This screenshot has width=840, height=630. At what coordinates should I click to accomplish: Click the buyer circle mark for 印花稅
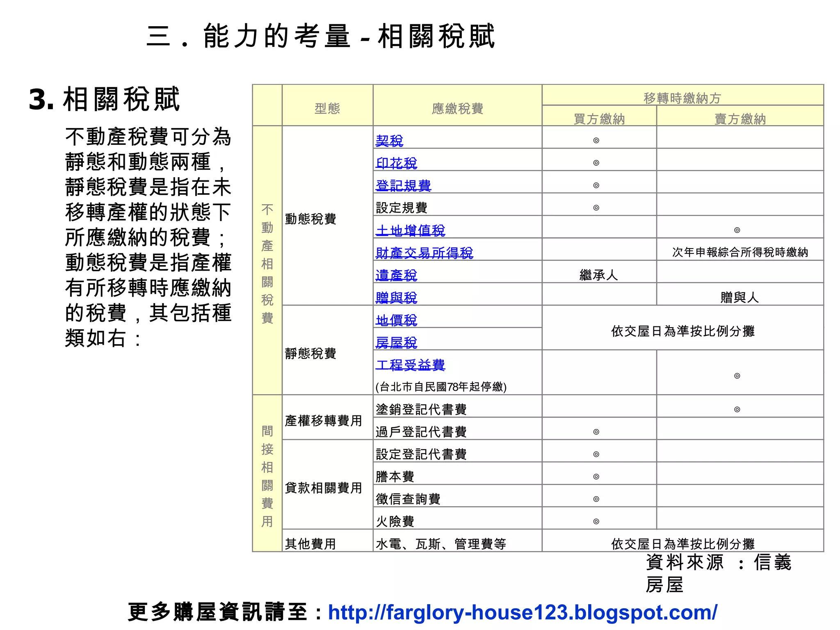(596, 163)
